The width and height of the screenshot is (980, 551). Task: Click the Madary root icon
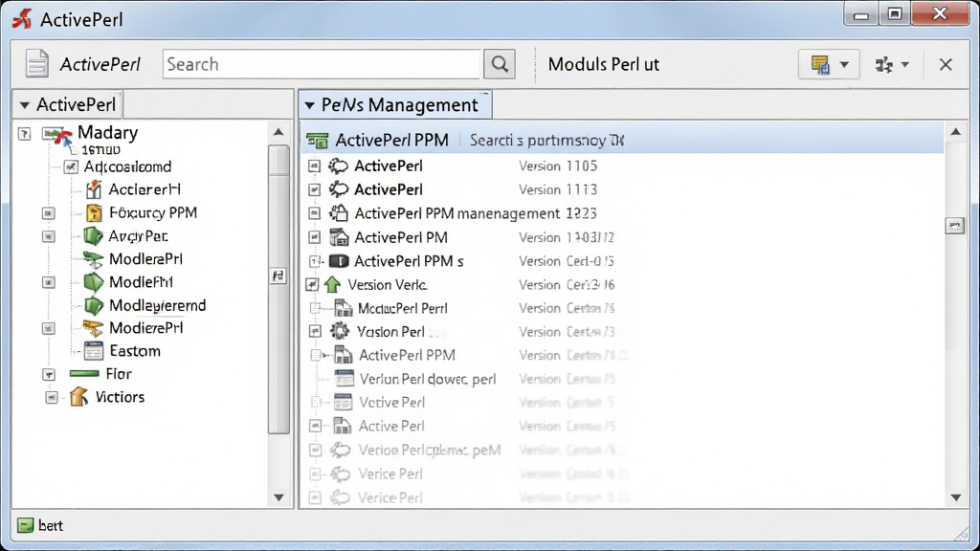point(57,135)
